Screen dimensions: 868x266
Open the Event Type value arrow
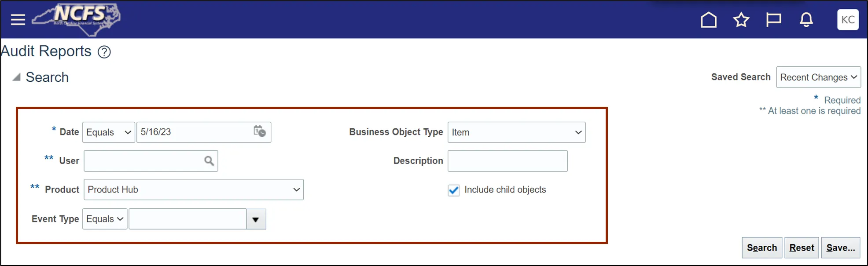coord(256,219)
